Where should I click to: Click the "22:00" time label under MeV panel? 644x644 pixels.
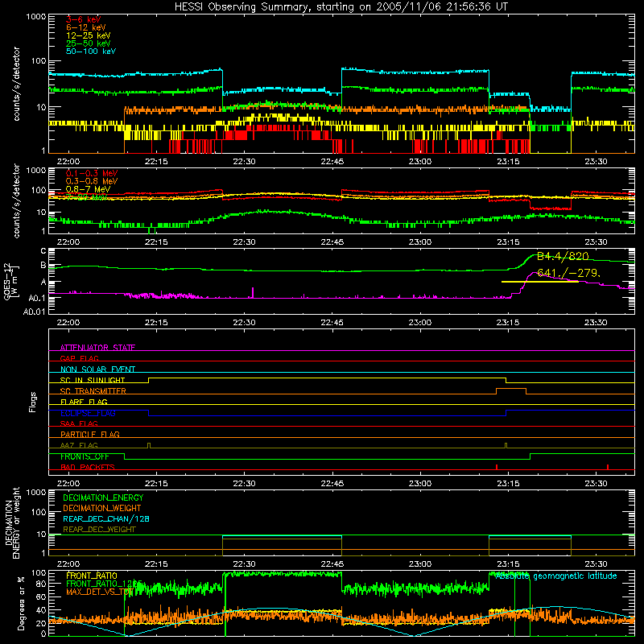[68, 242]
